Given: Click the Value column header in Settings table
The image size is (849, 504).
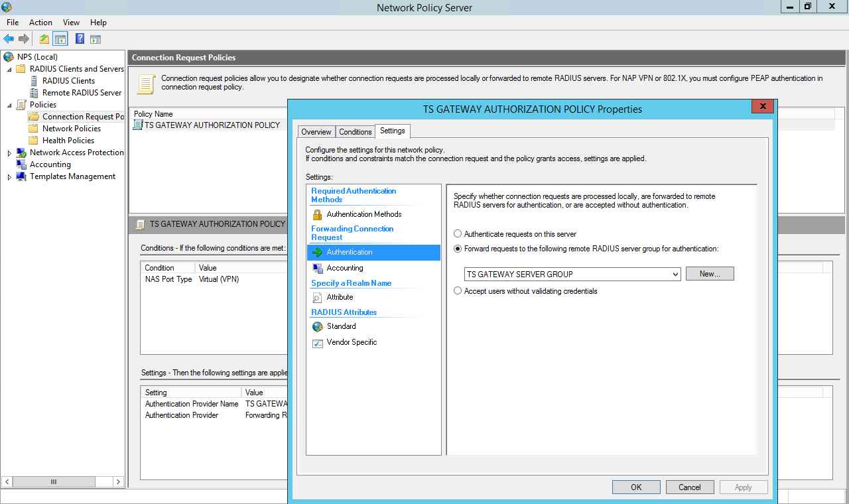Looking at the screenshot, I should click(254, 393).
